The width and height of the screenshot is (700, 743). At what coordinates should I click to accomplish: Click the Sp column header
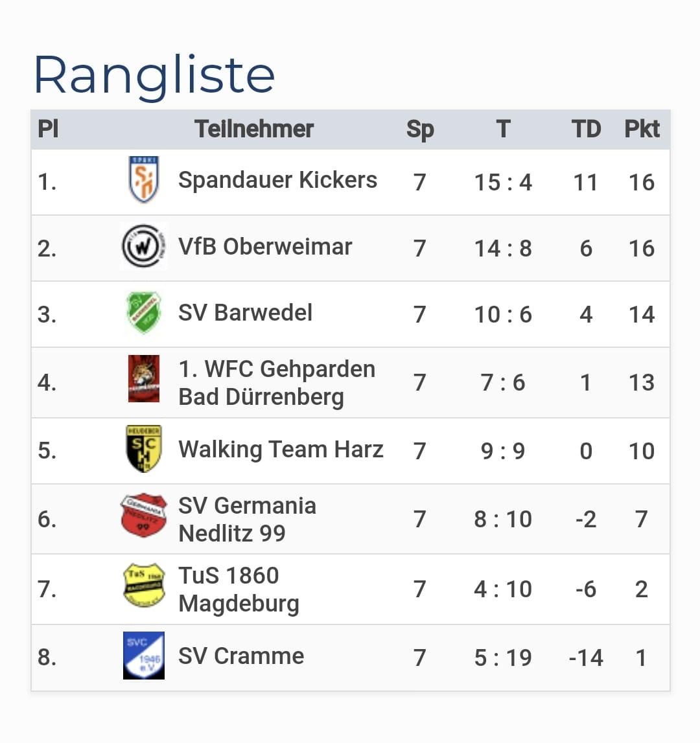point(420,130)
